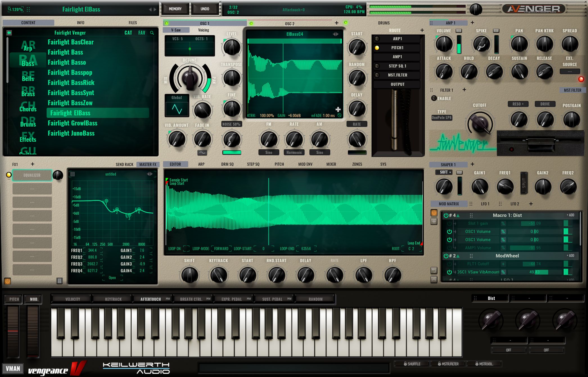Add a new oscillator with plus icon
The width and height of the screenshot is (588, 377).
(x=337, y=23)
